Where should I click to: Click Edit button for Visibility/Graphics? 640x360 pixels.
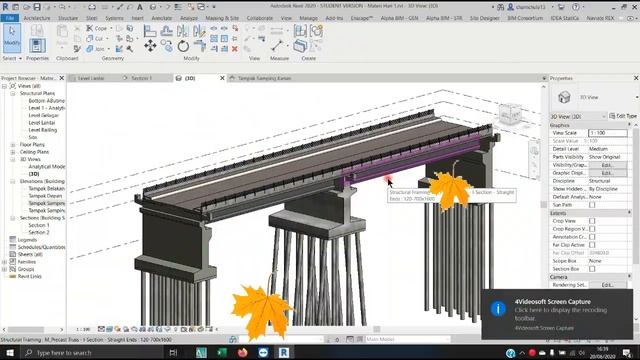click(x=607, y=165)
